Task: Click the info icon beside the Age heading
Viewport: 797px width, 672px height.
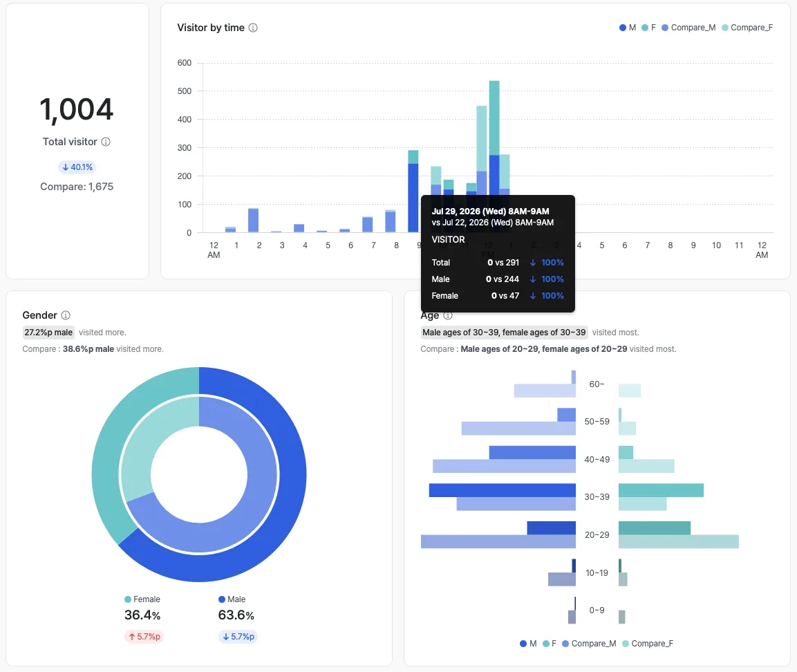Action: click(448, 315)
